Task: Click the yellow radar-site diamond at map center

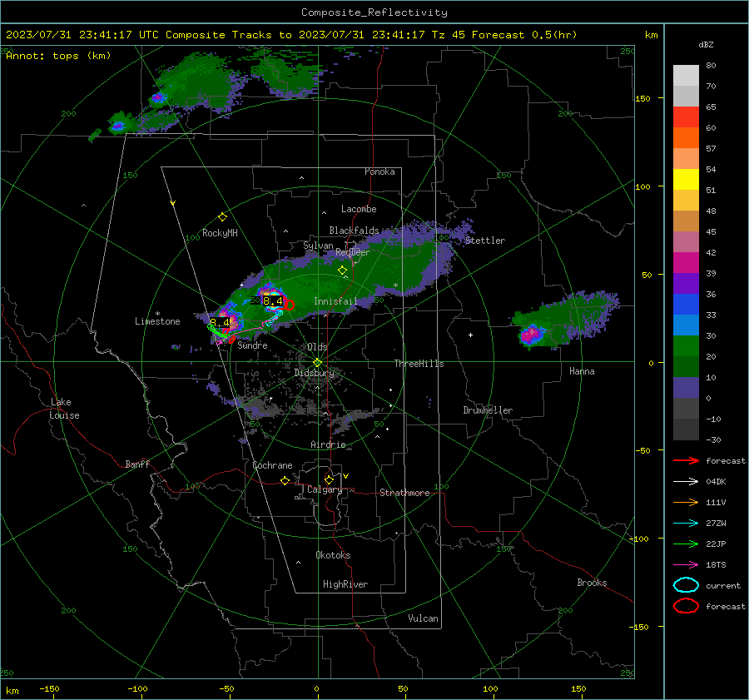Action: tap(317, 362)
